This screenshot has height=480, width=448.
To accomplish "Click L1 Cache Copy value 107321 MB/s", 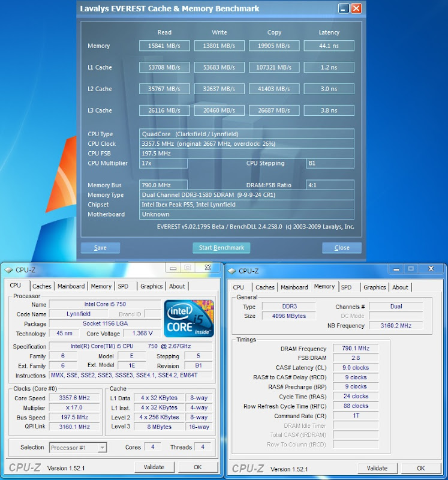I will tap(274, 67).
